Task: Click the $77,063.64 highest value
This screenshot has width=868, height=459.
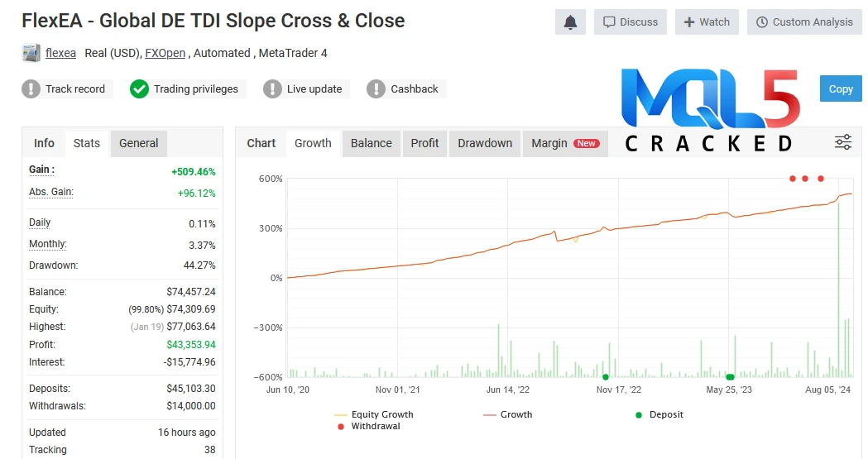Action: click(x=191, y=327)
